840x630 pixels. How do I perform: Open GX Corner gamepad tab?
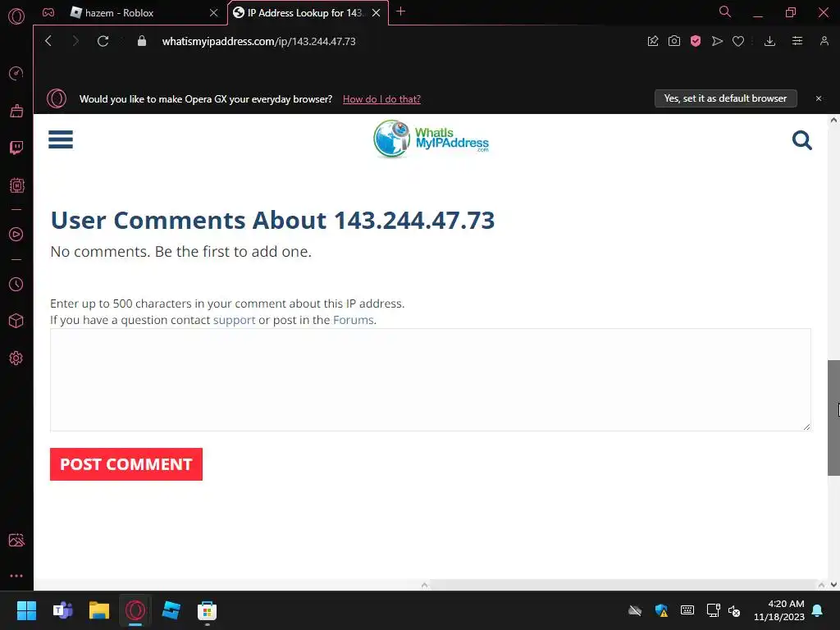(48, 12)
